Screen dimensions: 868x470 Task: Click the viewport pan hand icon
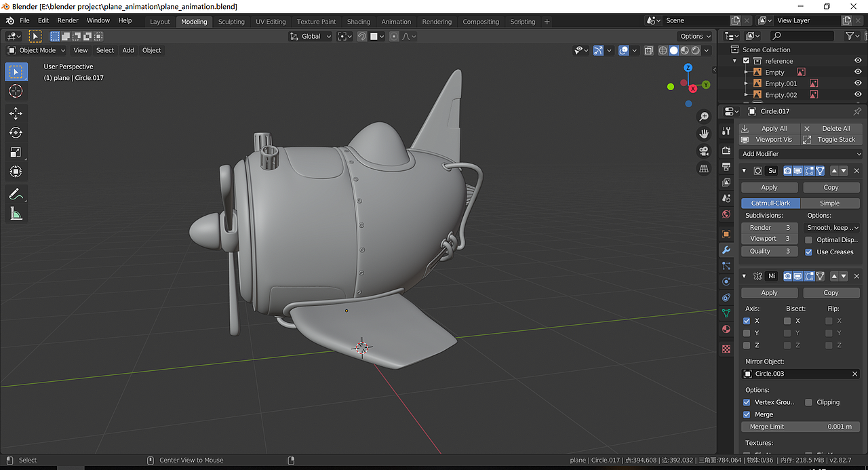coord(704,134)
